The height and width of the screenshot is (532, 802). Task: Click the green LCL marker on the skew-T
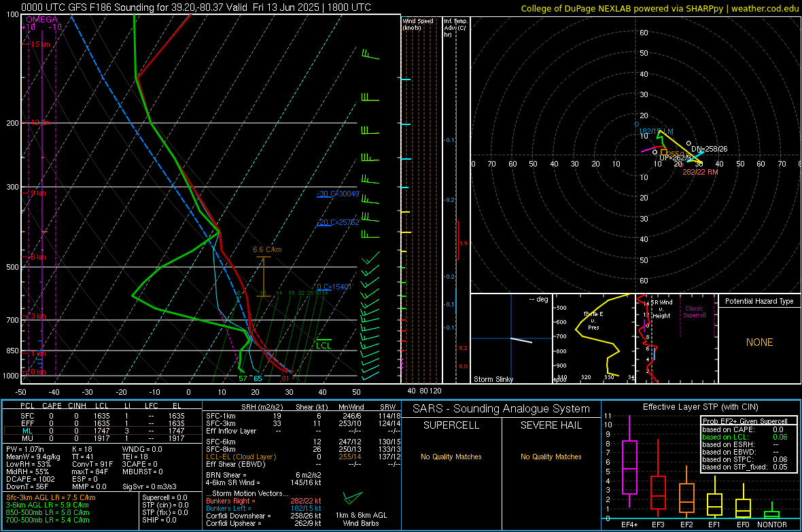click(x=324, y=345)
